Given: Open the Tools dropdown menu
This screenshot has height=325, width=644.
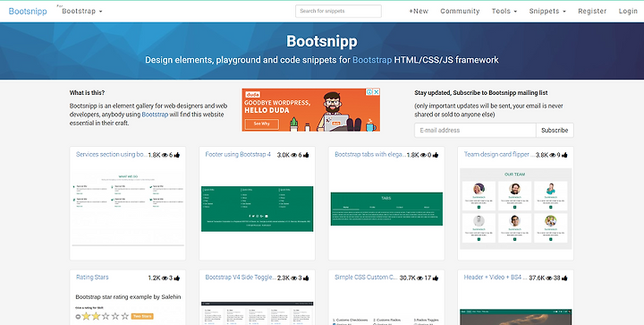Looking at the screenshot, I should coord(504,11).
